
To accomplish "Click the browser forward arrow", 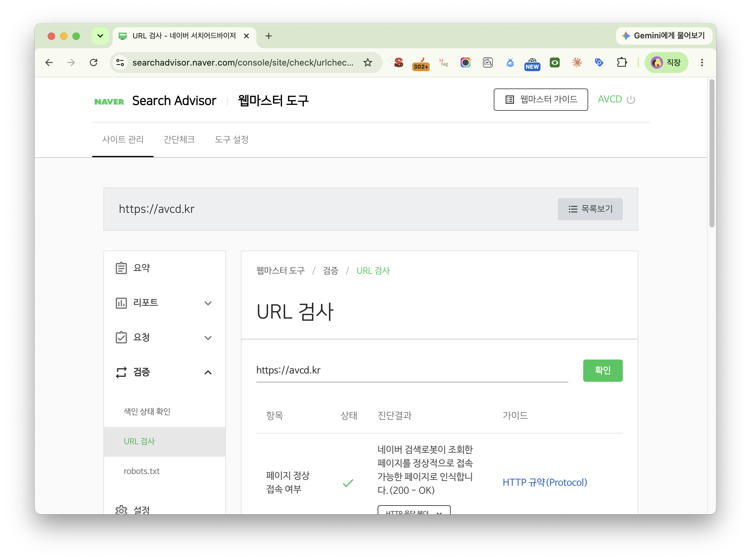I will click(71, 62).
